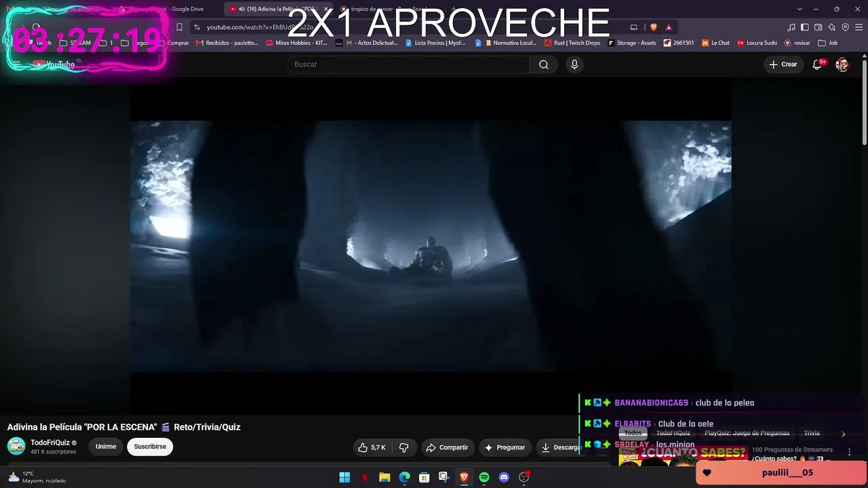Open the Windows Start menu

pos(344,477)
